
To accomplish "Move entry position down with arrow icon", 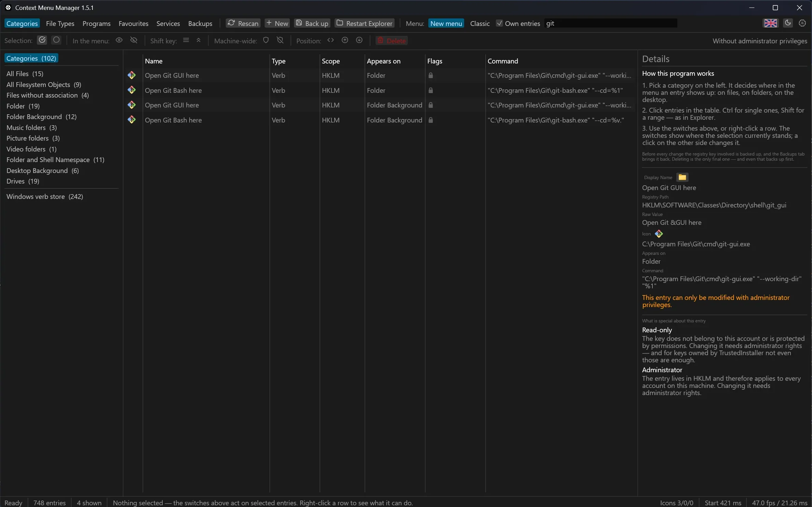I will click(x=359, y=40).
